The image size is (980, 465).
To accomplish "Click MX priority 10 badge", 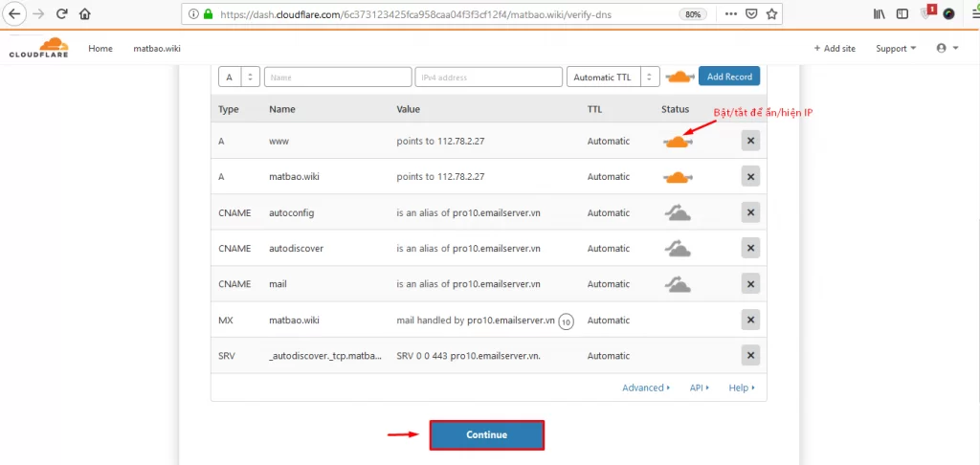I will tap(566, 321).
